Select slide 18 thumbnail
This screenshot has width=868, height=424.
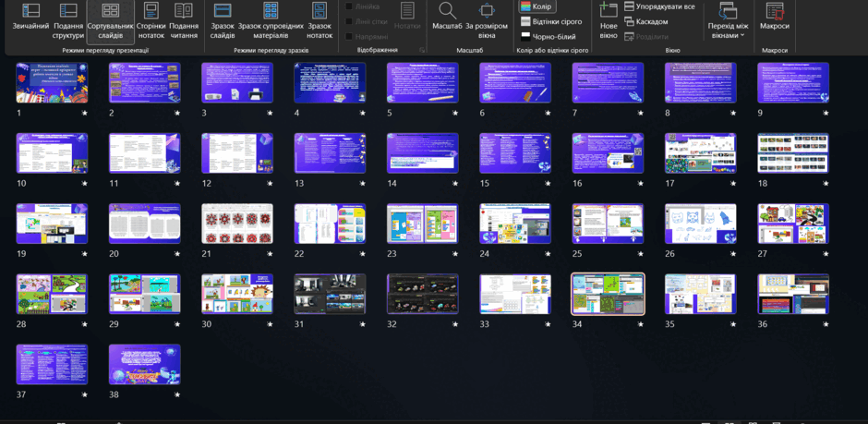[793, 153]
